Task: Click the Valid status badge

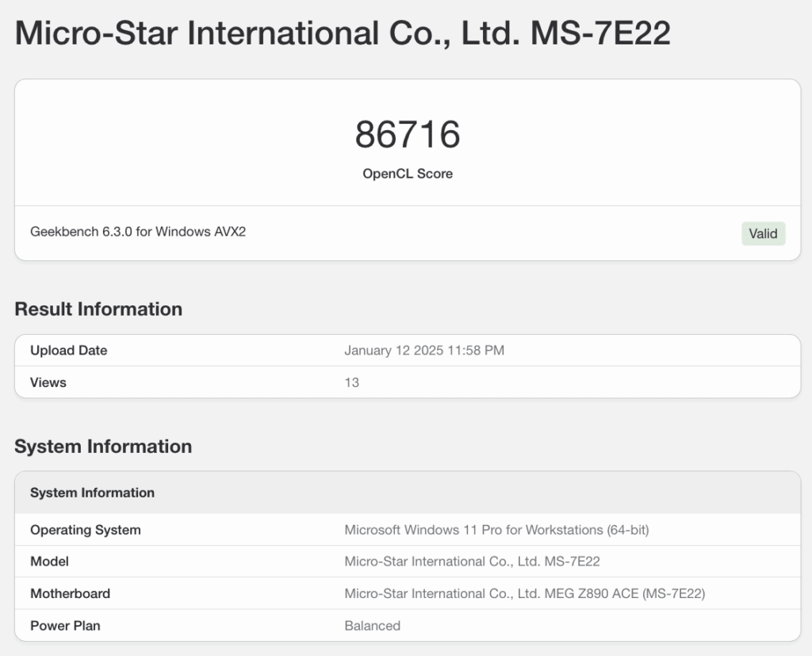Action: (763, 233)
